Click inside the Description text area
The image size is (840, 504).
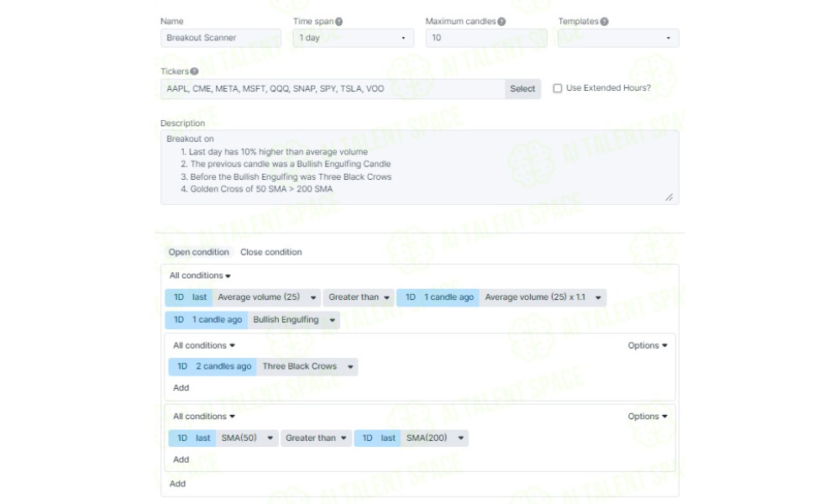point(419,167)
